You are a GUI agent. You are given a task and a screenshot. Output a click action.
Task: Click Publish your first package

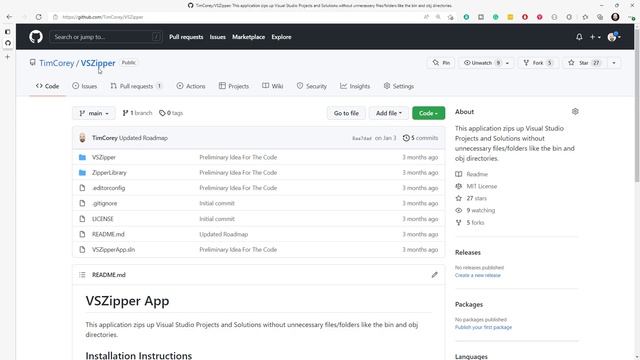[483, 327]
